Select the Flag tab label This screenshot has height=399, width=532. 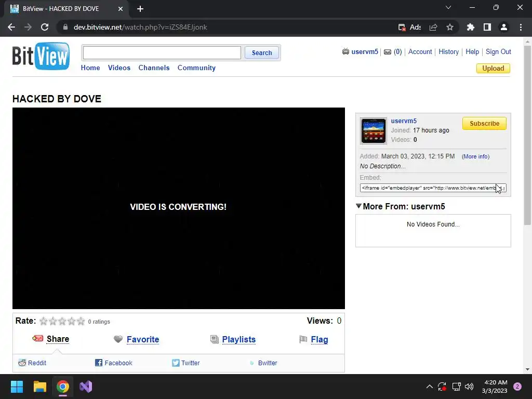(x=320, y=340)
